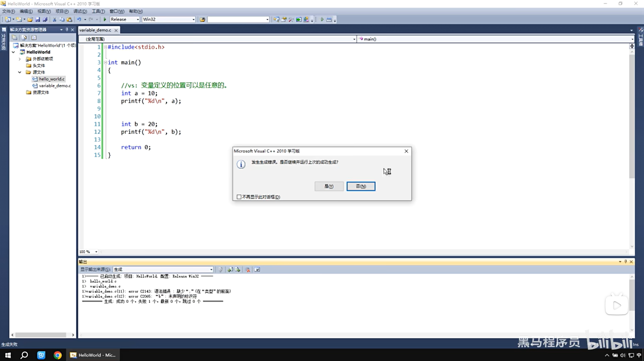Click the Paste clipboard icon
644x361 pixels.
(69, 19)
